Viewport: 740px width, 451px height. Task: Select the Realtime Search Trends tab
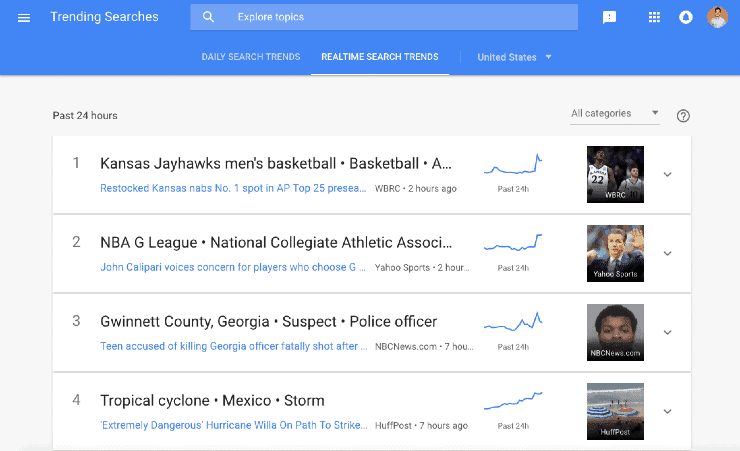click(379, 57)
